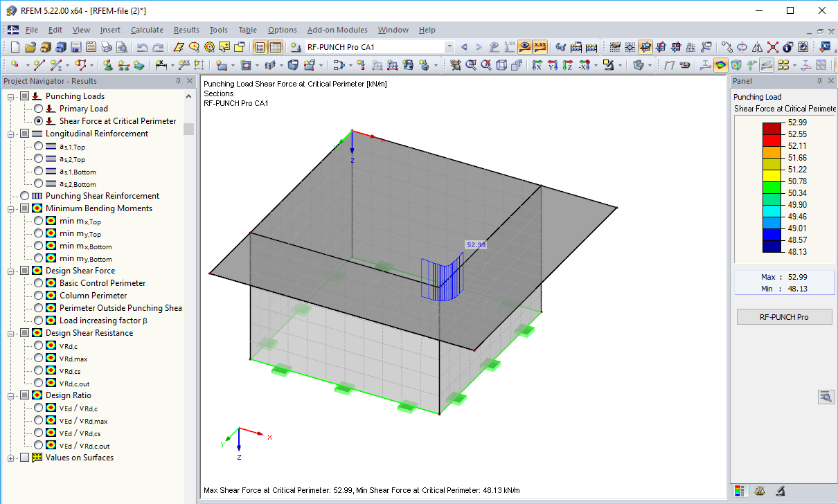Undo the last action
The image size is (838, 504).
141,46
